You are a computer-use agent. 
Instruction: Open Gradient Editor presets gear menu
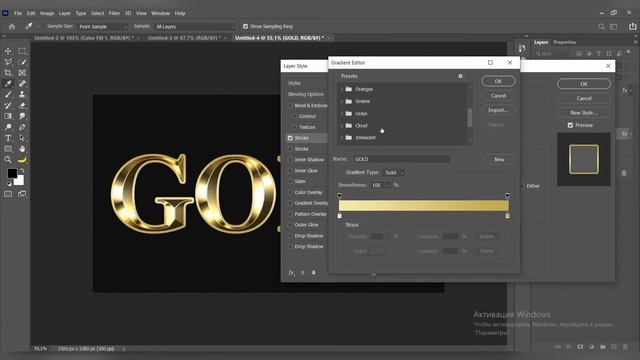460,76
